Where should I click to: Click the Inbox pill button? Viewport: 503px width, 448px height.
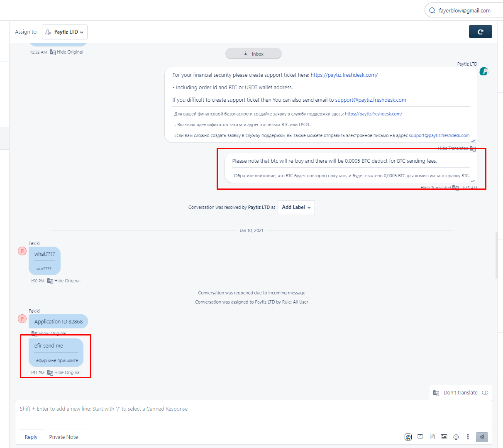coord(253,54)
